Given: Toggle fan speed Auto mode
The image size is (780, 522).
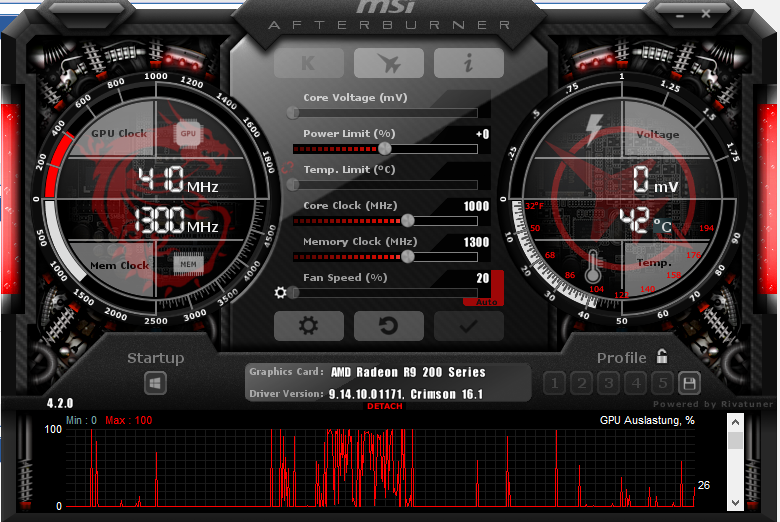Looking at the screenshot, I should coord(486,302).
